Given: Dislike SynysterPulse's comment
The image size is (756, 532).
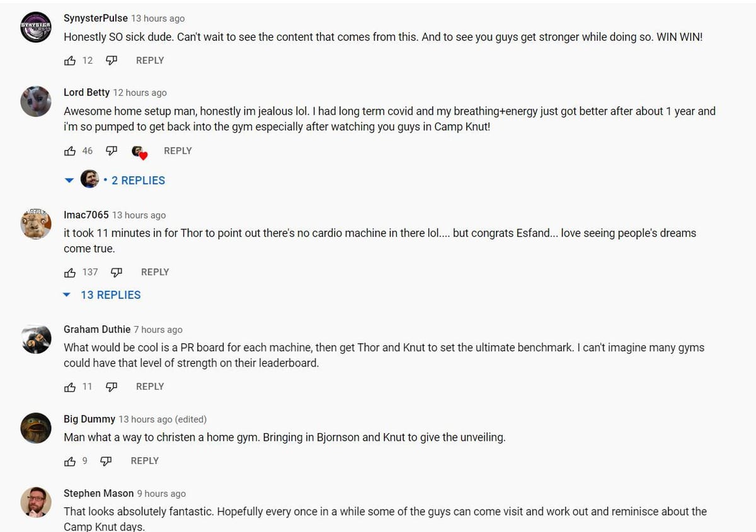Looking at the screenshot, I should coord(112,60).
